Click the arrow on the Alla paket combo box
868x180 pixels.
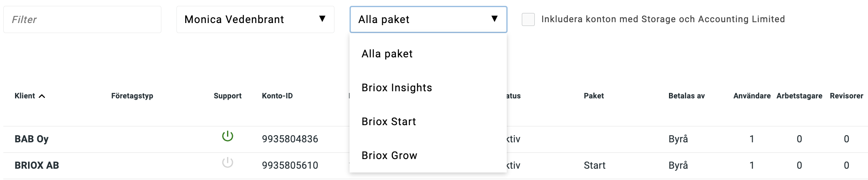pos(495,19)
